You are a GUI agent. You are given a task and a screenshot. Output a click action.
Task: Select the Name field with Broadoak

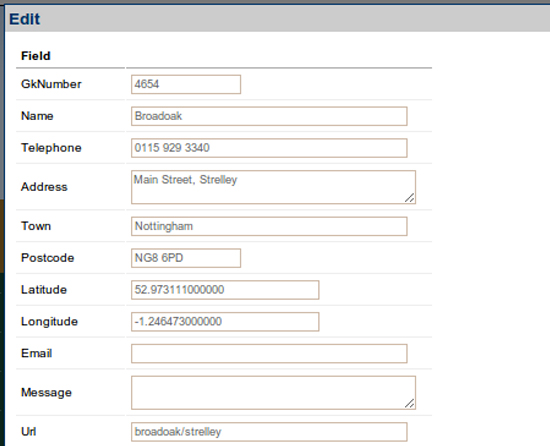point(269,116)
